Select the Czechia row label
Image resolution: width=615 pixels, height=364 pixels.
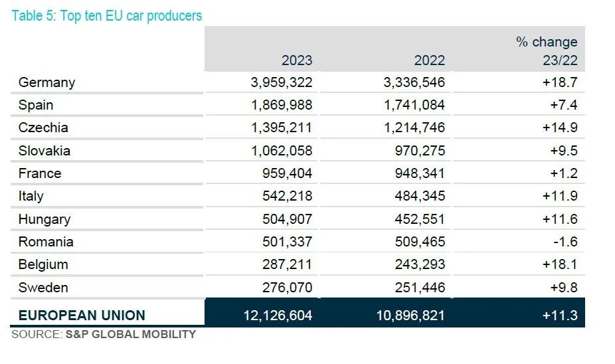point(43,128)
